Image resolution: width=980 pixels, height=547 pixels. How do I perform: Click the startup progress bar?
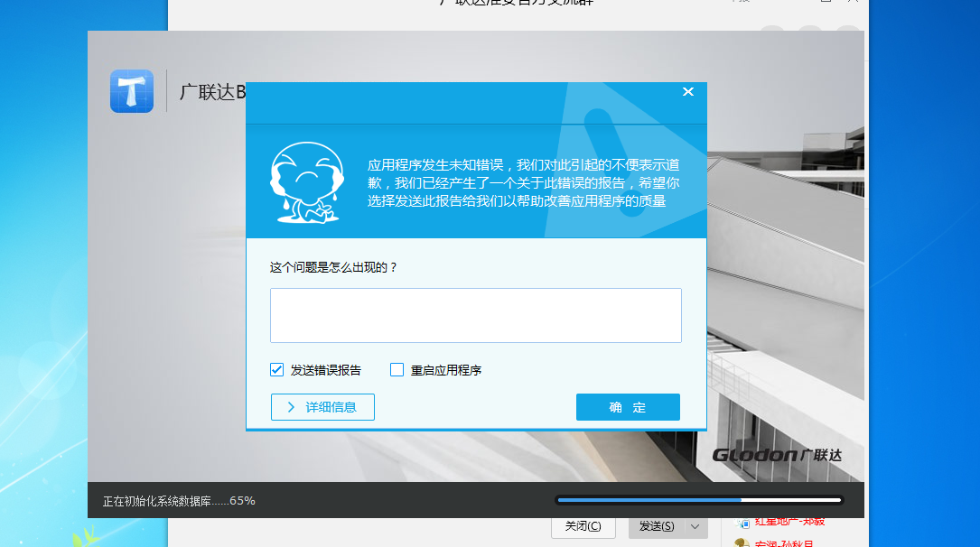click(x=699, y=499)
